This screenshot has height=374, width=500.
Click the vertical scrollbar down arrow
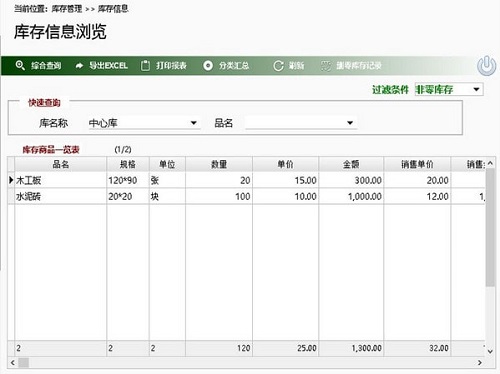490,351
